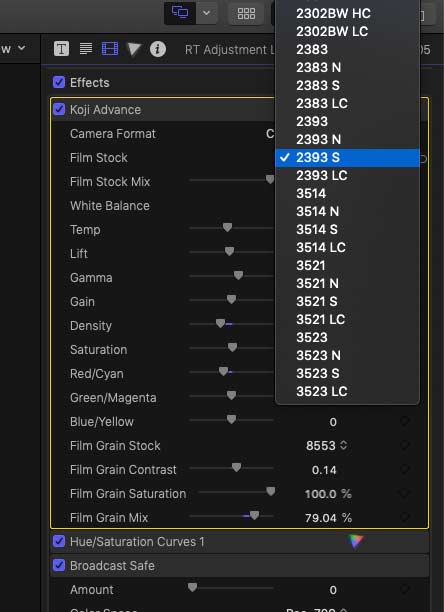Open the Hue/Saturation Curves color prism icon

click(x=355, y=541)
